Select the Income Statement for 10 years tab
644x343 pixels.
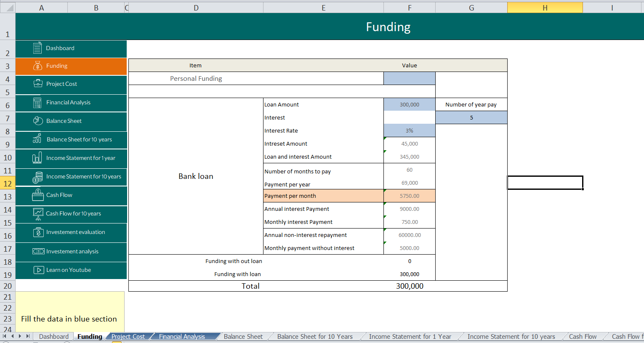coord(511,336)
